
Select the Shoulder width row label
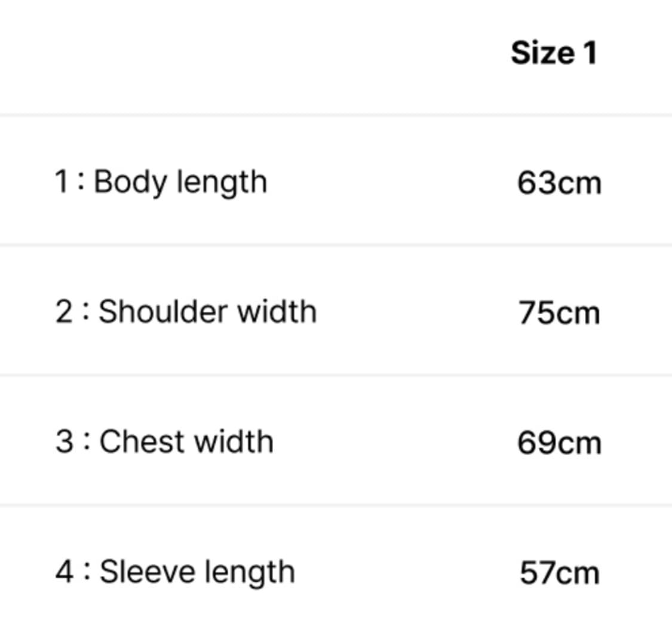click(207, 311)
